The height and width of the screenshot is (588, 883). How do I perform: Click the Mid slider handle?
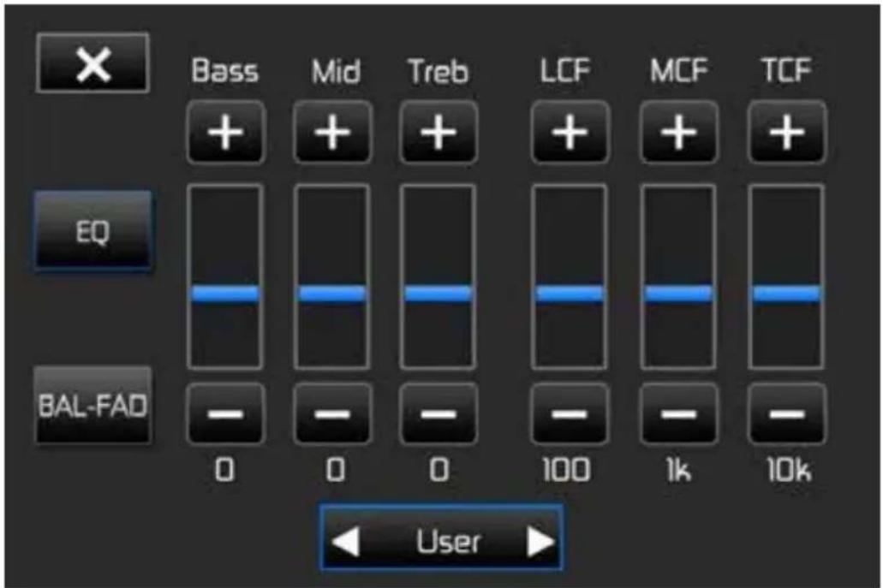[332, 294]
